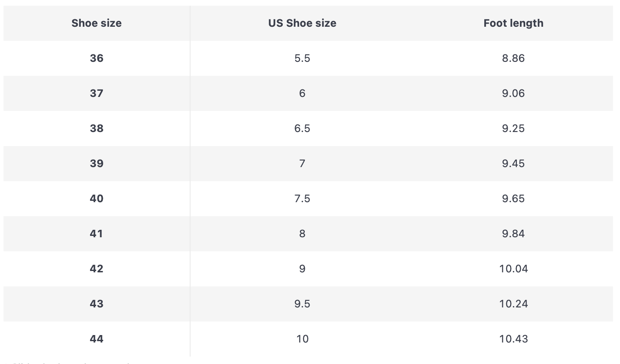Select foot length 10.43 value

pos(513,339)
